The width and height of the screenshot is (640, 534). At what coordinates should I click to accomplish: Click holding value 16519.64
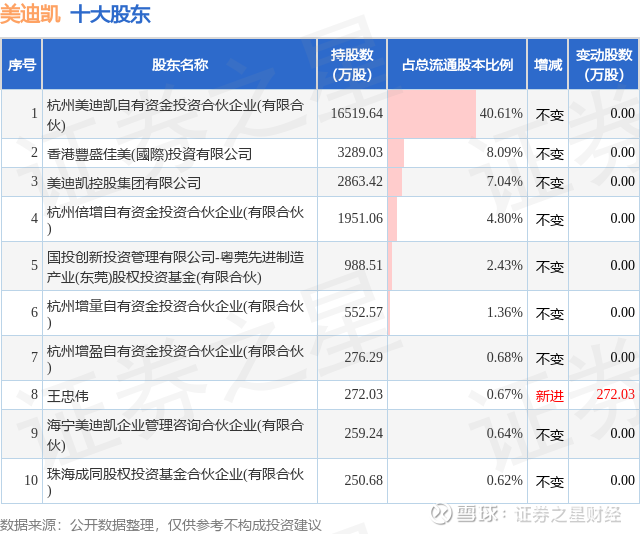click(356, 113)
